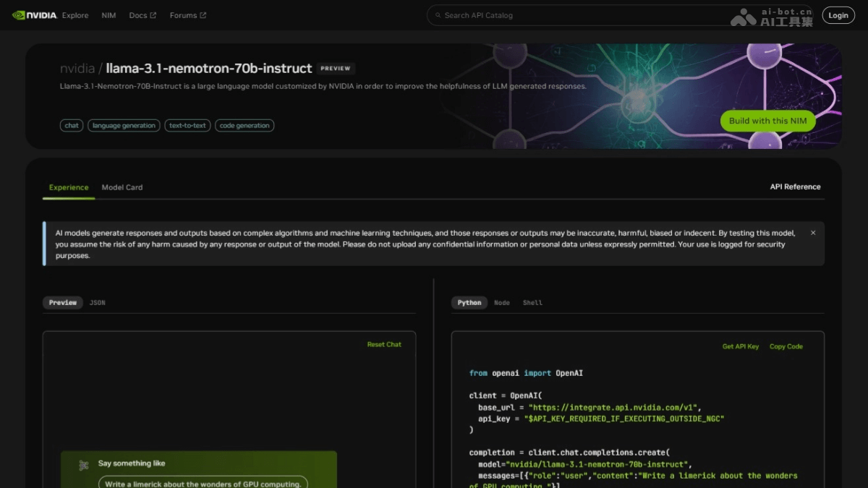Viewport: 868px width, 488px height.
Task: Click Get API Key
Action: tap(741, 346)
